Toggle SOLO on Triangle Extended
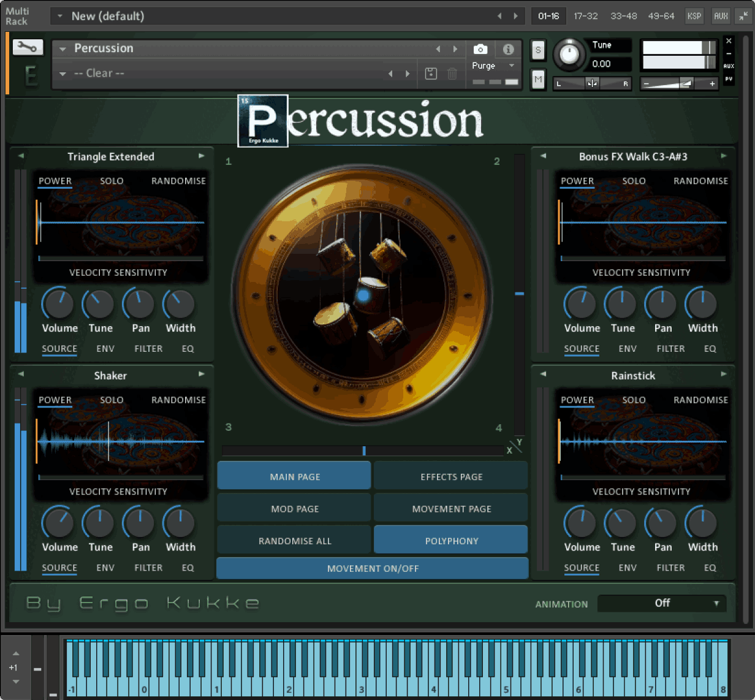Viewport: 755px width, 700px height. (112, 181)
